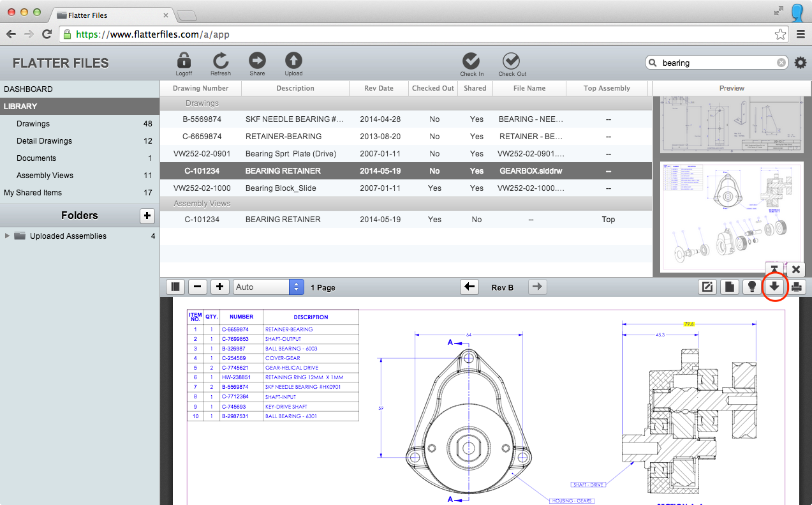
Task: Open the Auto zoom level dropdown
Action: tap(269, 287)
